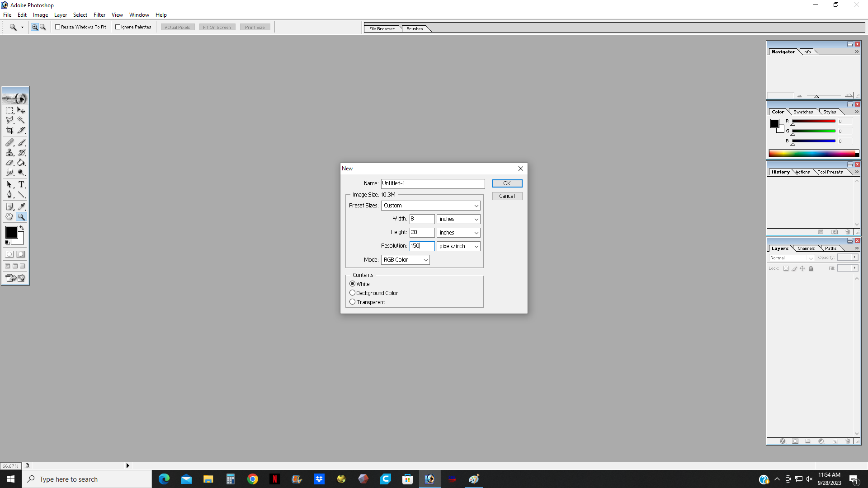Click the Name text field
The height and width of the screenshot is (488, 868).
pos(433,183)
